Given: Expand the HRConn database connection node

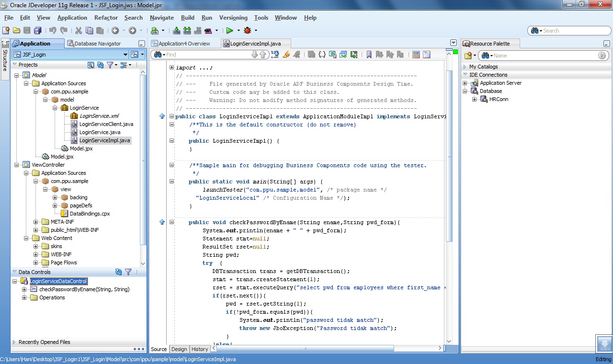Looking at the screenshot, I should [474, 99].
